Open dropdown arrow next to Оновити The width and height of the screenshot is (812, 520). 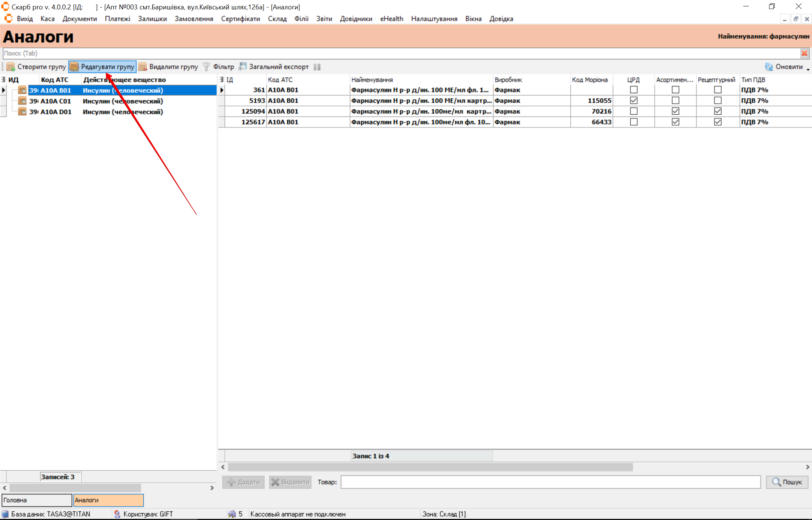808,69
